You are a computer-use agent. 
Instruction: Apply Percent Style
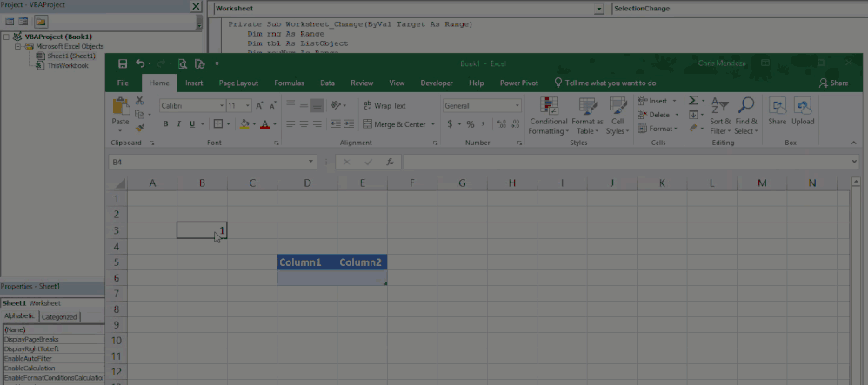[470, 124]
